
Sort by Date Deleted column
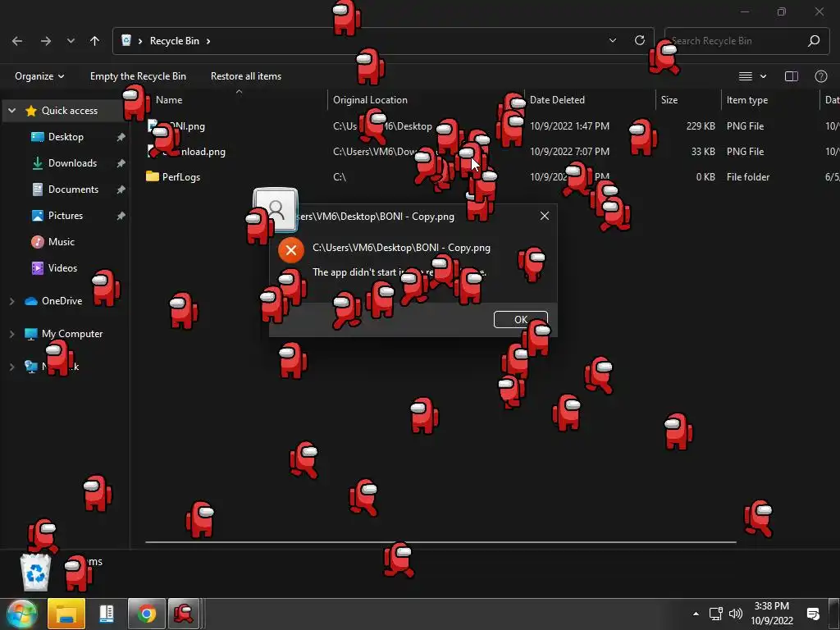[x=557, y=100]
